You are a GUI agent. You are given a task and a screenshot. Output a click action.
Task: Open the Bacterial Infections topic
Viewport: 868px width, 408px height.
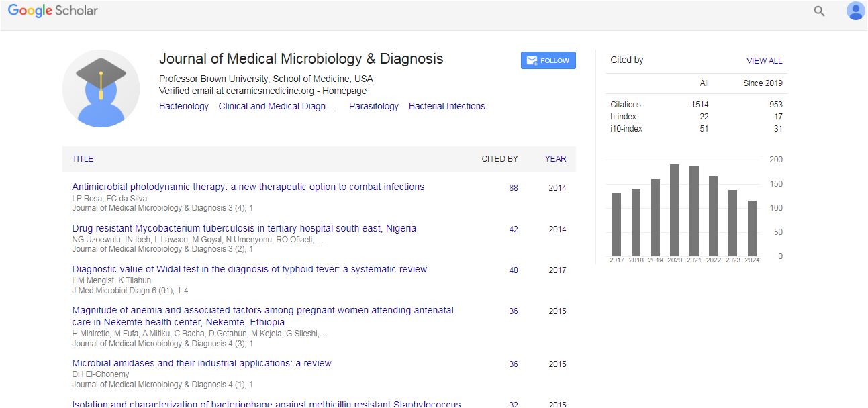click(x=446, y=106)
